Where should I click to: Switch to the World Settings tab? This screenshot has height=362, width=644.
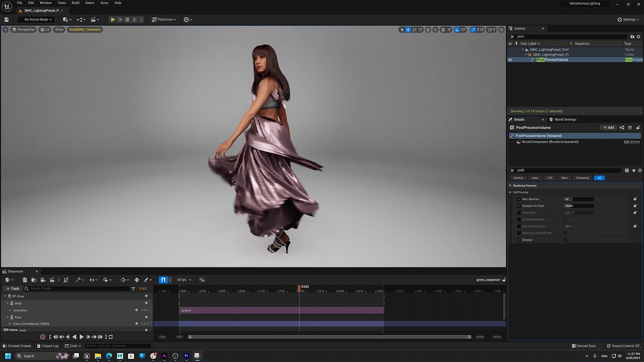pyautogui.click(x=563, y=120)
